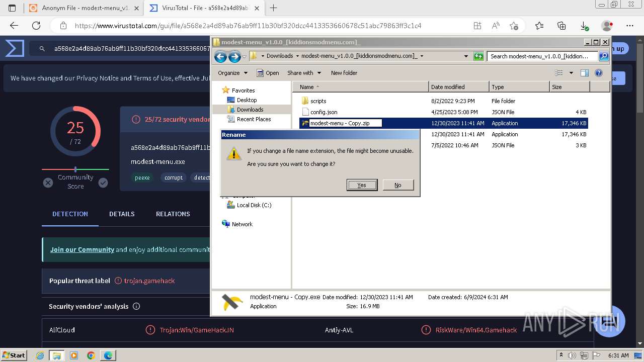The height and width of the screenshot is (362, 644).
Task: Click Security vendors' analysis info icon
Action: (136, 306)
